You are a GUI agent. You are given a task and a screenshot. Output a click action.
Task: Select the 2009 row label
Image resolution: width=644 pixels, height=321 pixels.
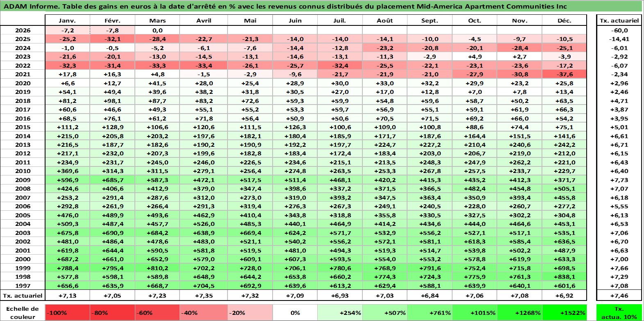23,180
